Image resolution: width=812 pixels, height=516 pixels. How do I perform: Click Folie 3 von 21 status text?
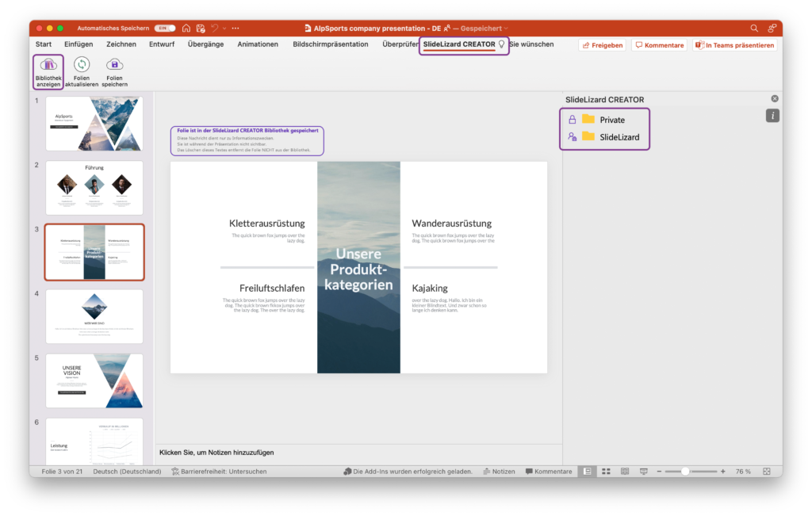(x=62, y=472)
